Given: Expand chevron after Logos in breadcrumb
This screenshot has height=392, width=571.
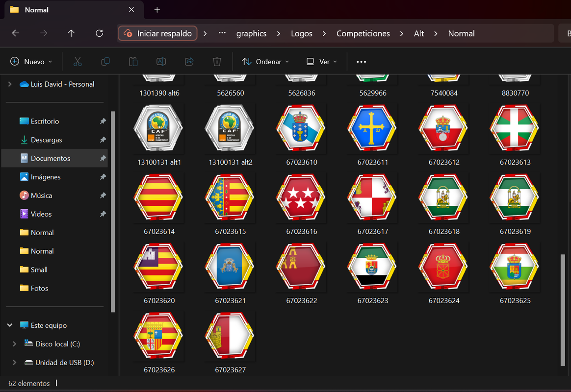Looking at the screenshot, I should 324,33.
